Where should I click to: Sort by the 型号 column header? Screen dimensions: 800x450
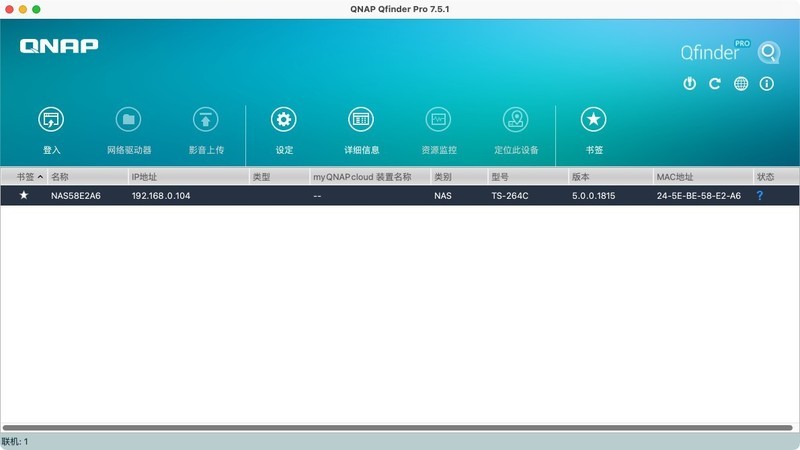528,177
